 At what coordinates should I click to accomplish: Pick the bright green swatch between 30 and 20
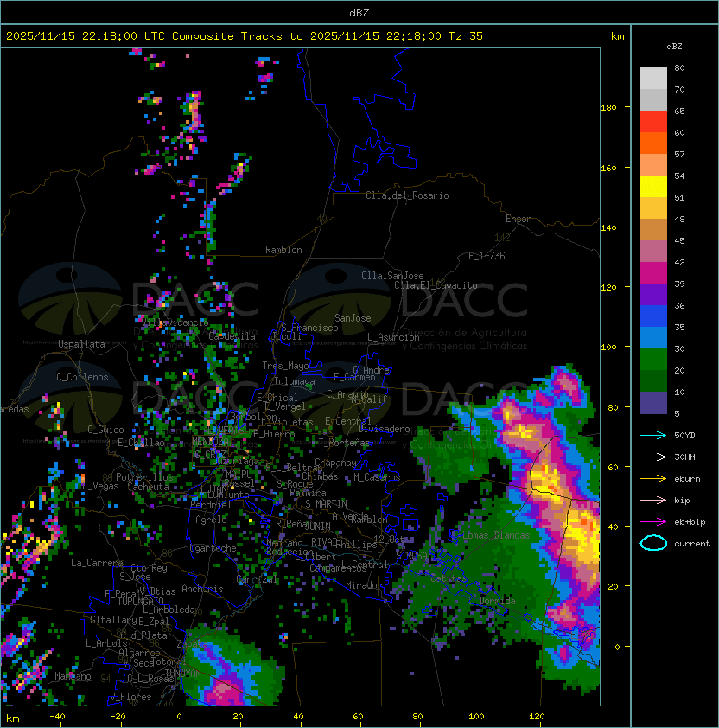(x=653, y=360)
